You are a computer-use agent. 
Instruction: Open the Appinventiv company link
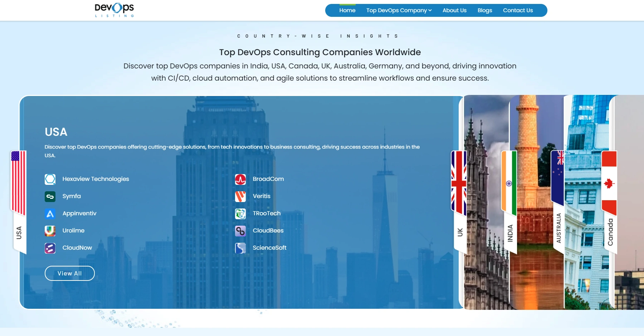coord(79,213)
